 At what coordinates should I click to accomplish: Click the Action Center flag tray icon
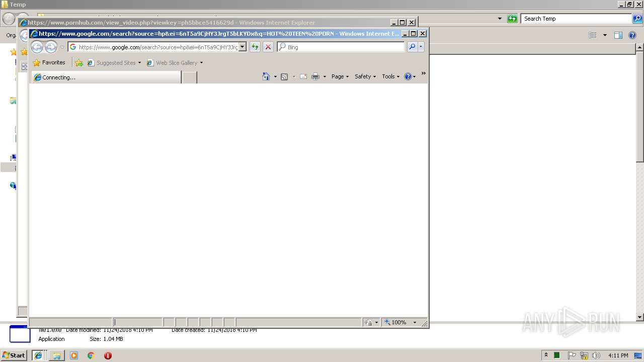pyautogui.click(x=572, y=355)
